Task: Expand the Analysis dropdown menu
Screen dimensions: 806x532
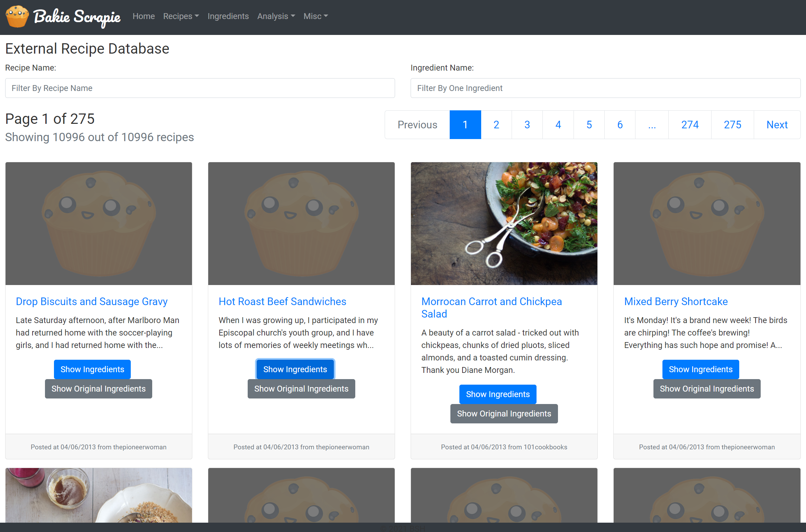Action: [x=276, y=16]
